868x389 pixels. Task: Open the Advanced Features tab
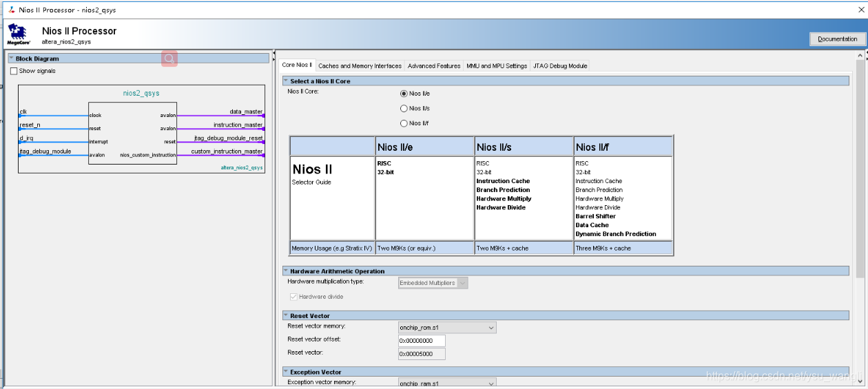[434, 66]
